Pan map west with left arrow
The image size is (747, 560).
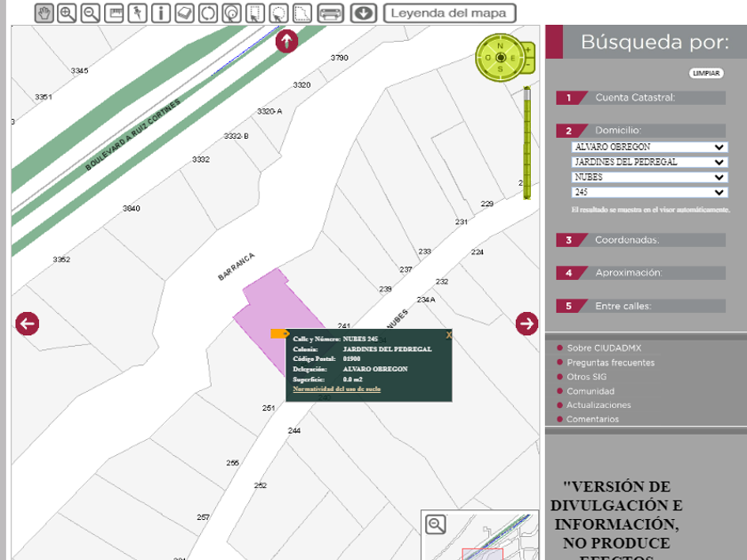click(27, 324)
